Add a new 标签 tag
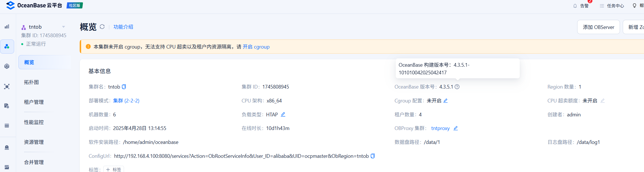 tap(114, 169)
